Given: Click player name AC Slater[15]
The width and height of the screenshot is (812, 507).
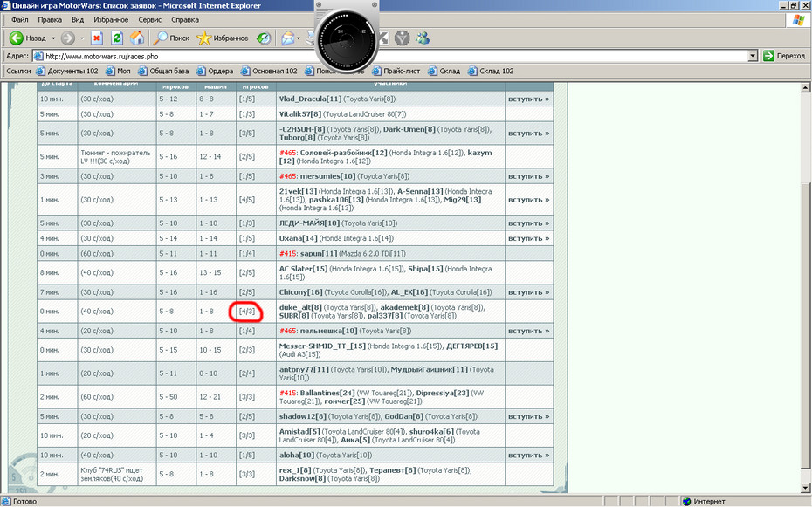Looking at the screenshot, I should [304, 269].
